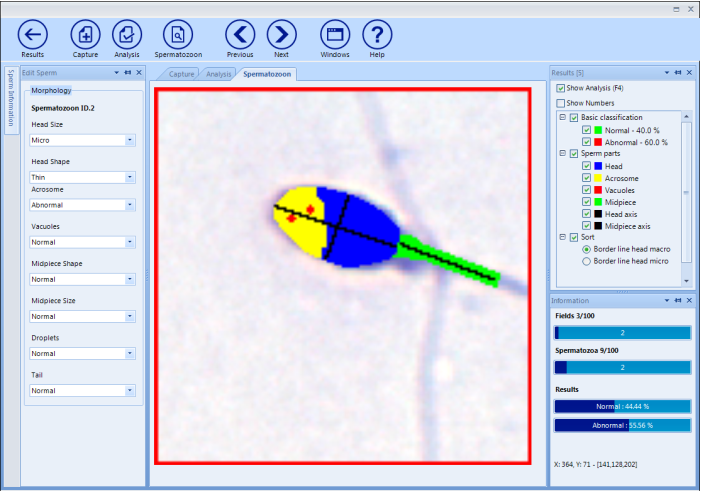Go to Previous spermatozoon
Image resolution: width=701 pixels, height=491 pixels.
point(240,34)
